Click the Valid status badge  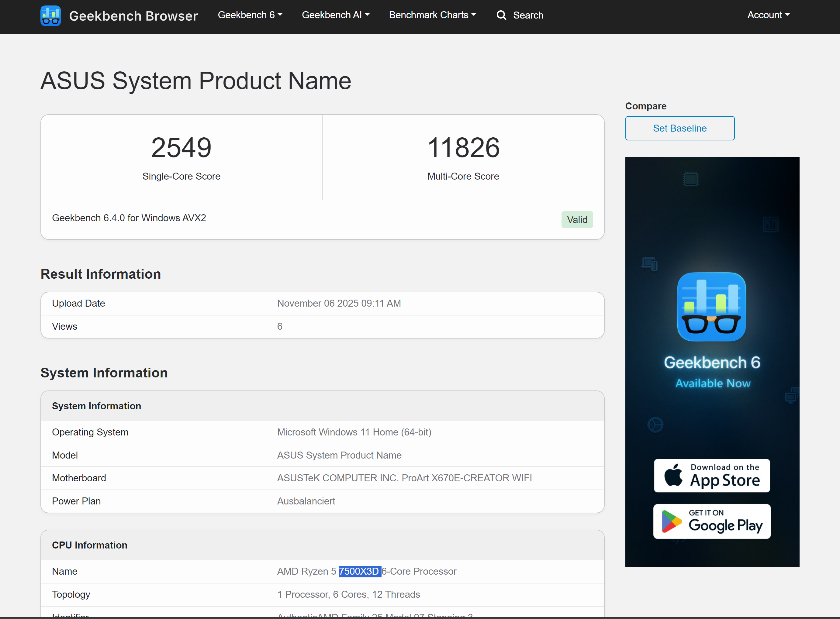coord(576,220)
